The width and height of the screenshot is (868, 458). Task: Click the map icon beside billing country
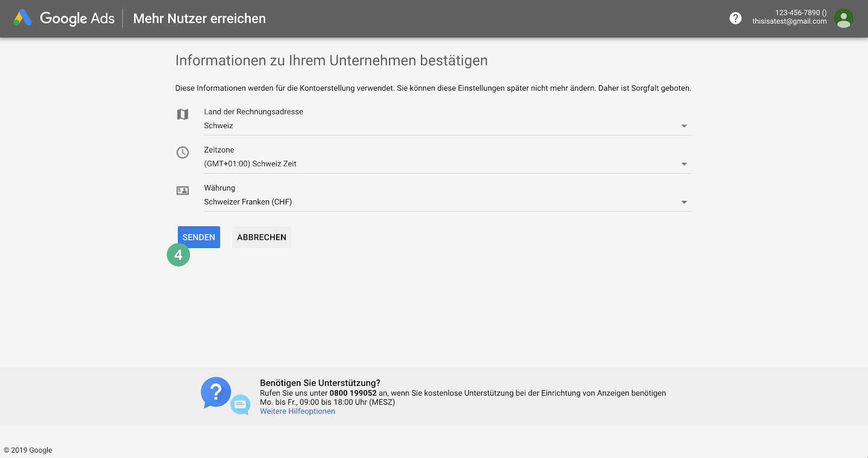(x=183, y=114)
